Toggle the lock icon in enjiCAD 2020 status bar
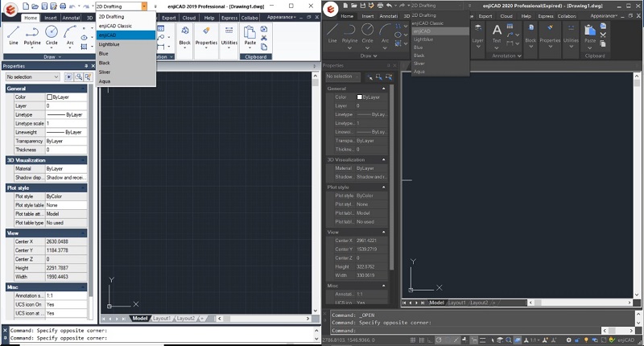The image size is (644, 346). click(x=577, y=340)
